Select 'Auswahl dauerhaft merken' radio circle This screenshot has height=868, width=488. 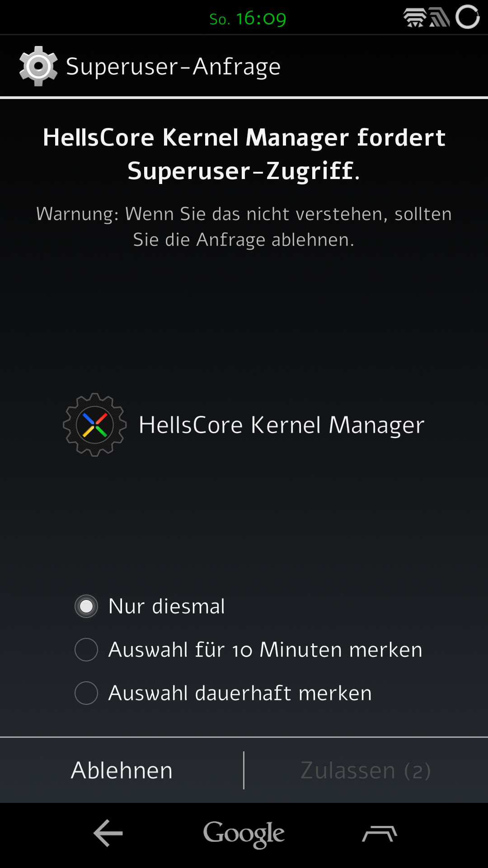pyautogui.click(x=86, y=693)
